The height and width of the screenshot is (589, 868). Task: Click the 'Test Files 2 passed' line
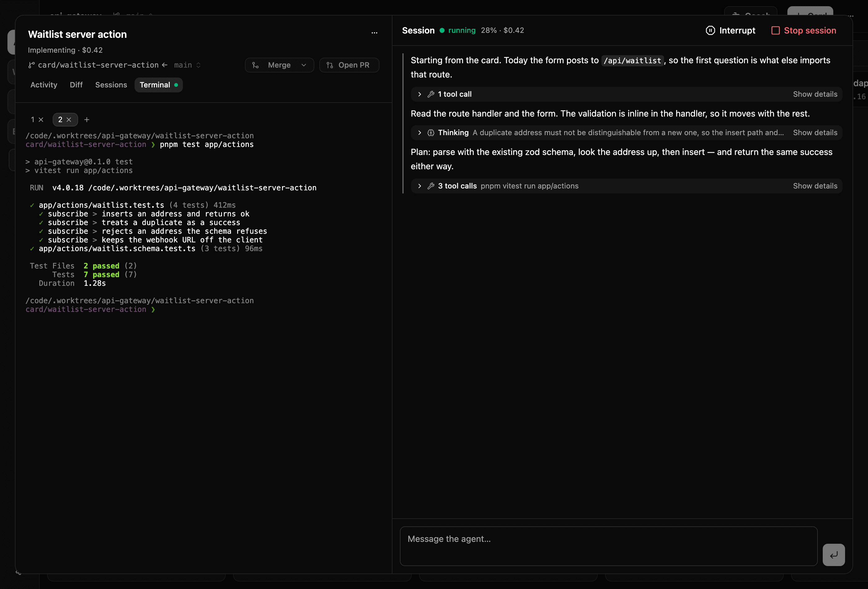[x=83, y=266]
